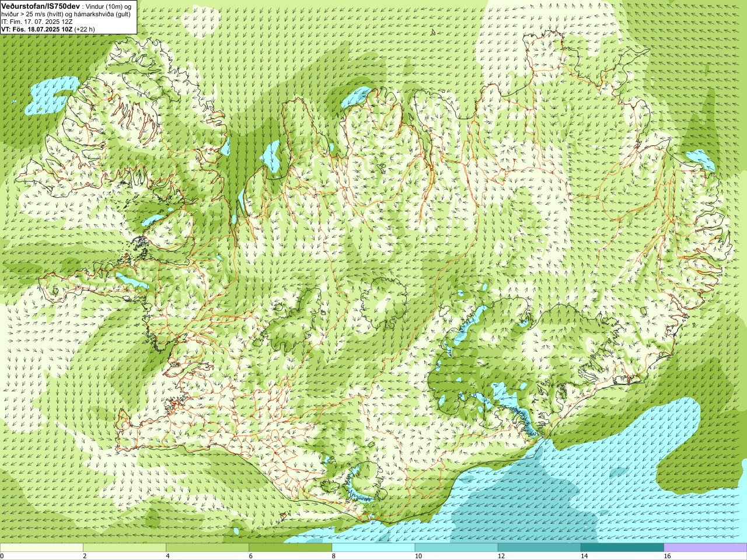Click the Veðurstofan/IS750dev title text
The width and height of the screenshot is (747, 560).
41,6
